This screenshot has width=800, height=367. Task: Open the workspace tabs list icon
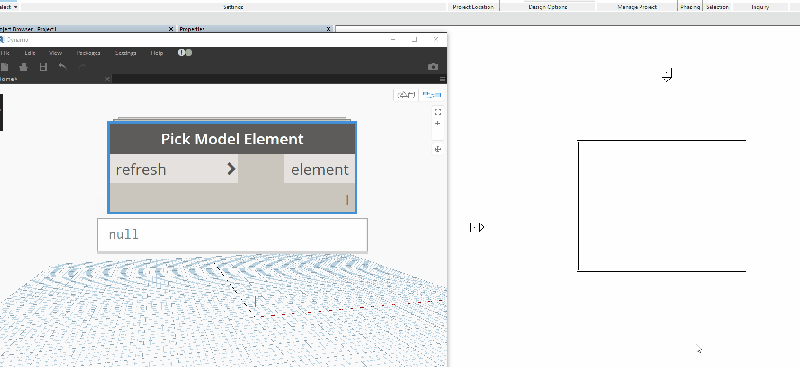442,79
